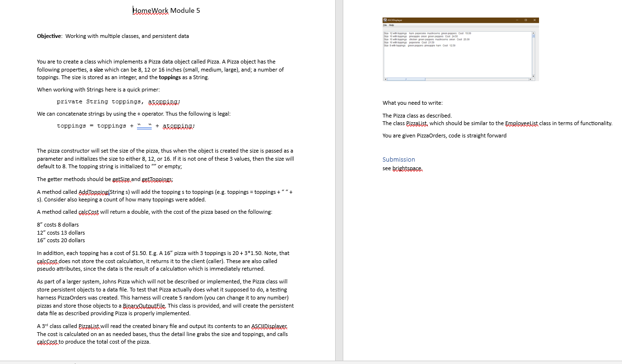This screenshot has height=364, width=622.
Task: Click the Submission heading link
Action: (x=399, y=159)
